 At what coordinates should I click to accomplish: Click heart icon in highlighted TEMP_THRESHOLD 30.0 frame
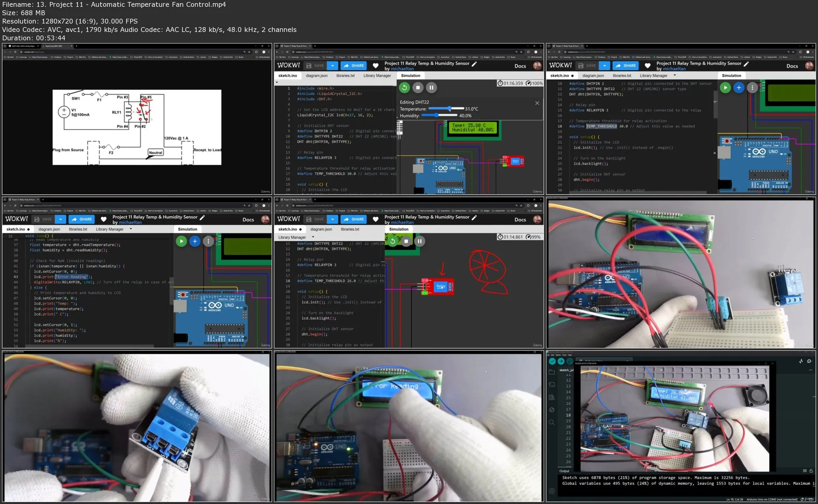(647, 65)
